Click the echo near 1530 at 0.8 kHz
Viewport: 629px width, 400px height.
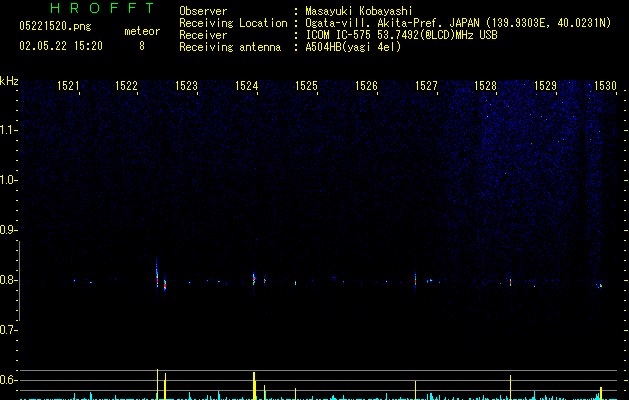[599, 286]
